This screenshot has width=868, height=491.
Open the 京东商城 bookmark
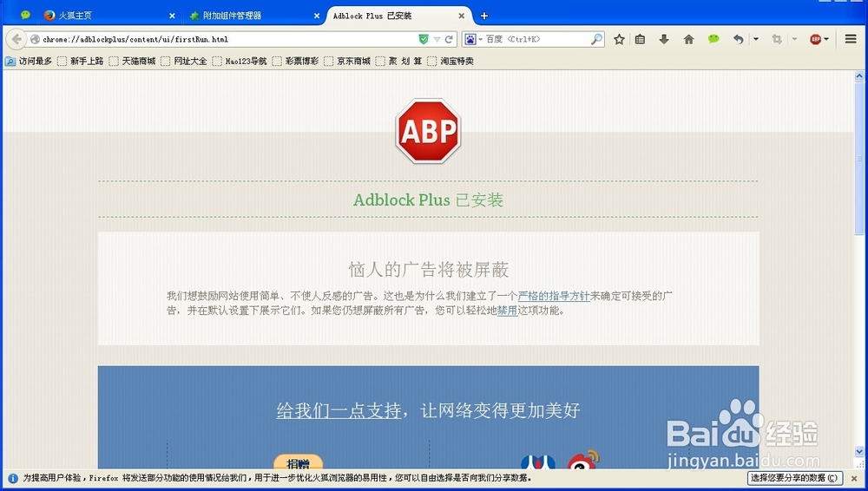point(348,61)
